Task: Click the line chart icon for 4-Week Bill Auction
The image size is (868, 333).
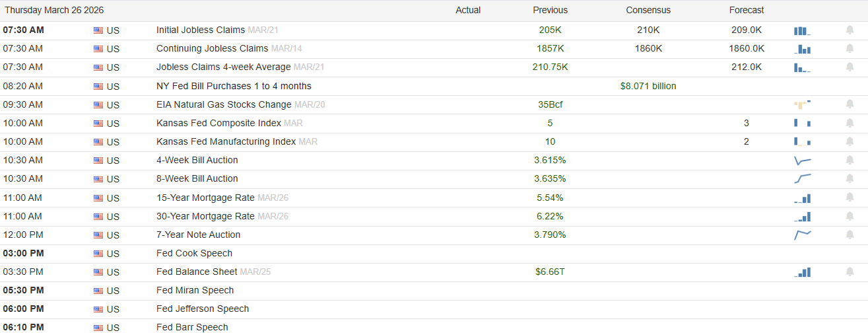Action: point(802,161)
